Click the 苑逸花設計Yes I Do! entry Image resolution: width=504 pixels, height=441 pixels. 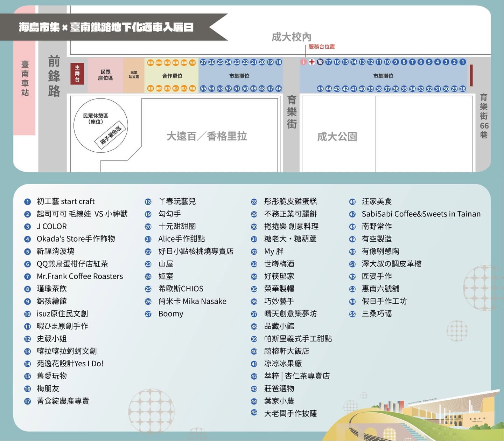coord(70,364)
